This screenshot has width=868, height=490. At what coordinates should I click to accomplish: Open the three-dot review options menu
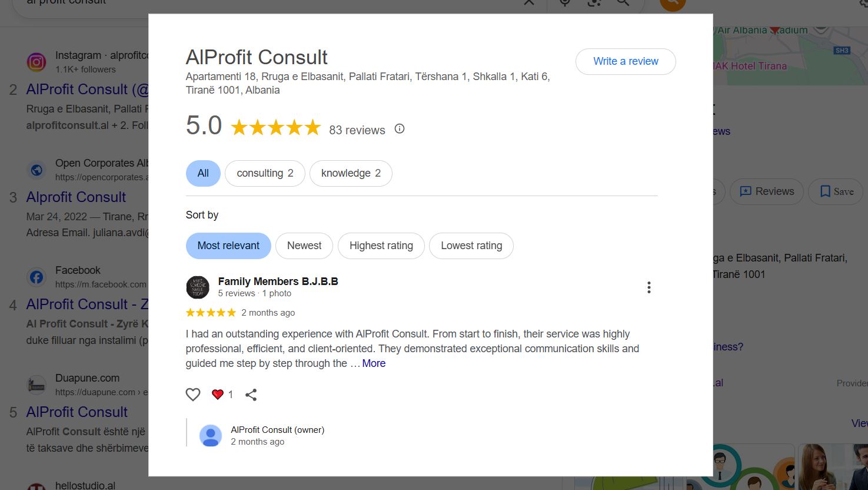648,287
